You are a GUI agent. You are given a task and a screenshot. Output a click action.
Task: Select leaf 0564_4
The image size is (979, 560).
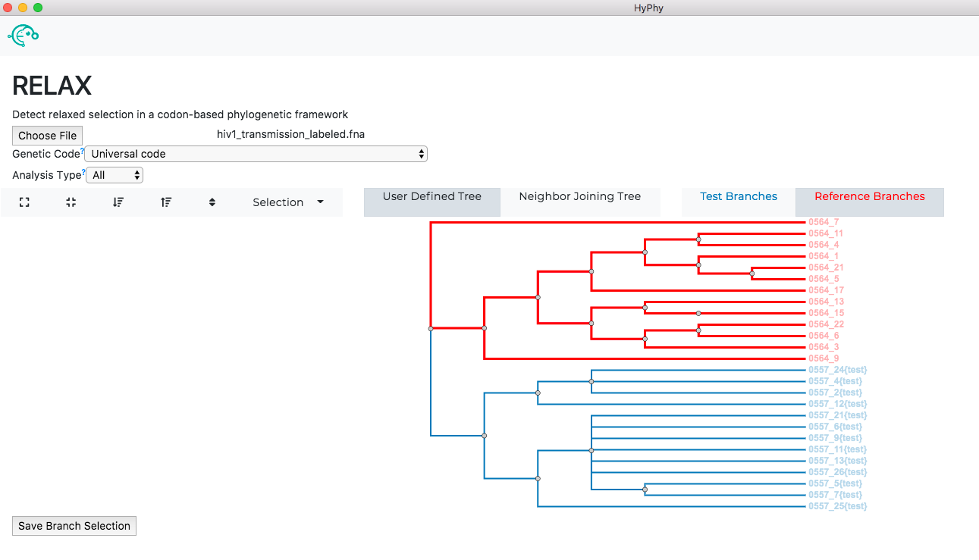pos(824,245)
